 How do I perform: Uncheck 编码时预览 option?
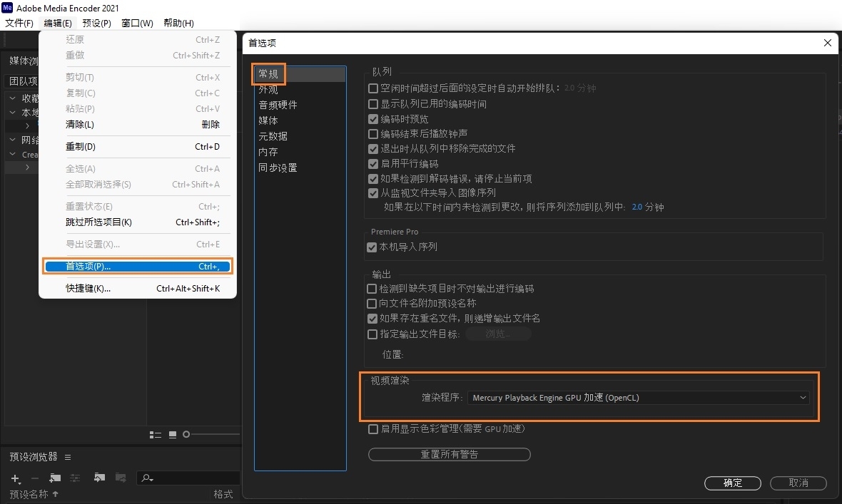tap(373, 118)
